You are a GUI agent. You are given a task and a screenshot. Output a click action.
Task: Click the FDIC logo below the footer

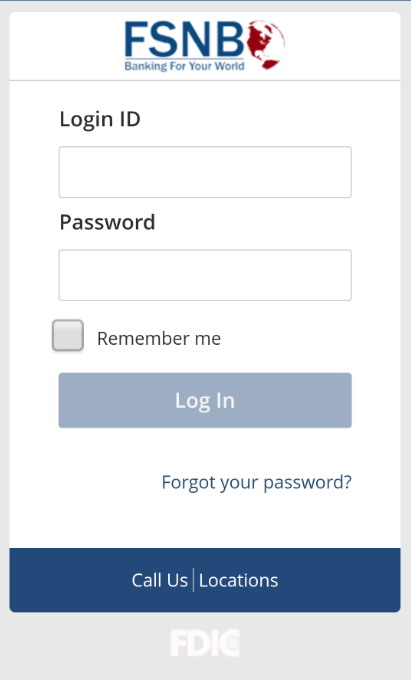pos(205,643)
